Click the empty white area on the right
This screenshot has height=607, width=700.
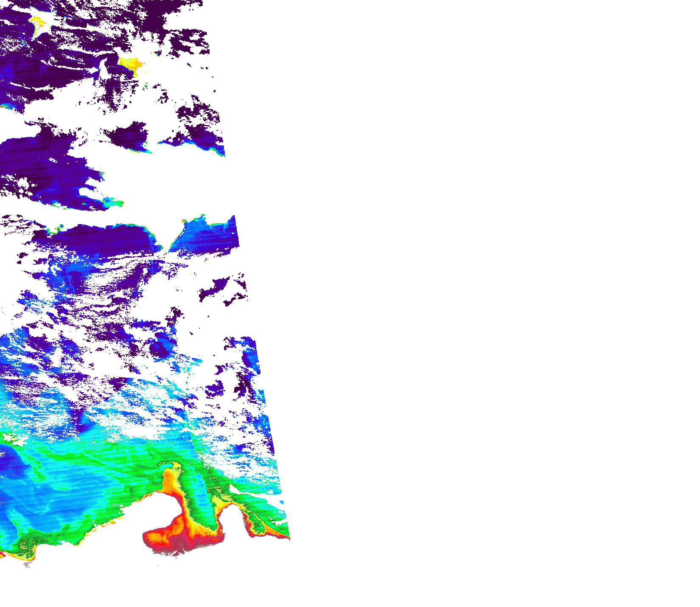coord(467,255)
